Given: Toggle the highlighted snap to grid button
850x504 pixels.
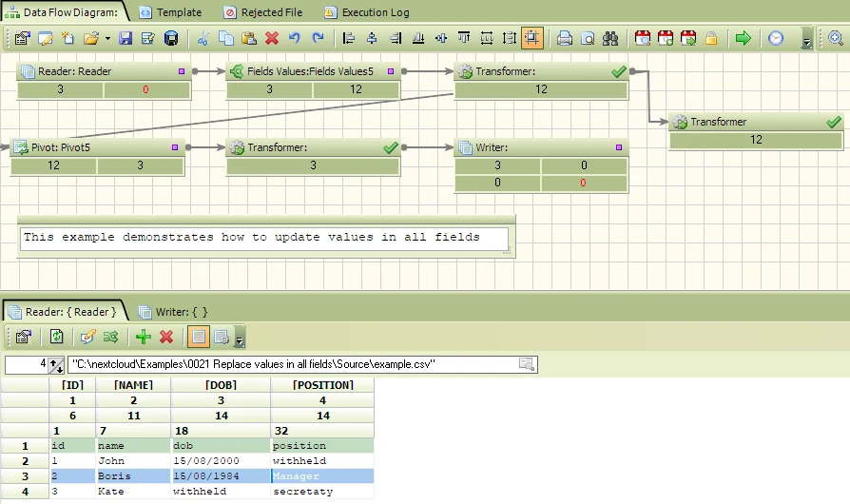Looking at the screenshot, I should [x=531, y=38].
